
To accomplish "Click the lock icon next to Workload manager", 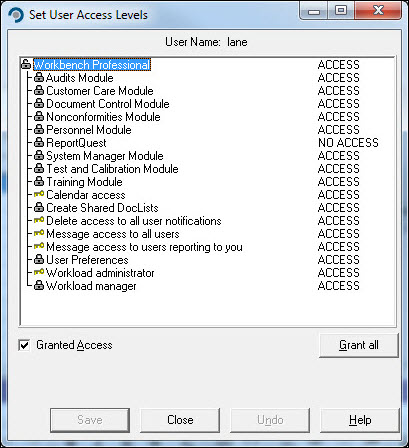I will pos(39,286).
